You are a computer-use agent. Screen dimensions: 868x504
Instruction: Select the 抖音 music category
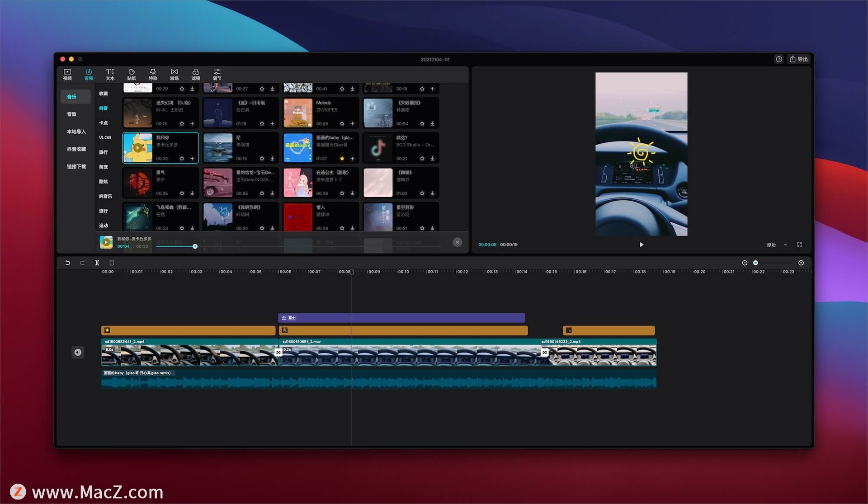104,108
